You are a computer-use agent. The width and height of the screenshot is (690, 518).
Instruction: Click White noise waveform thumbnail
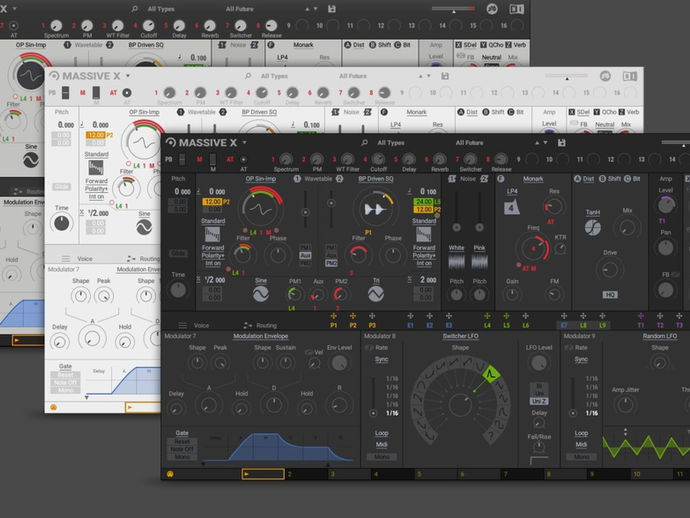click(x=456, y=261)
